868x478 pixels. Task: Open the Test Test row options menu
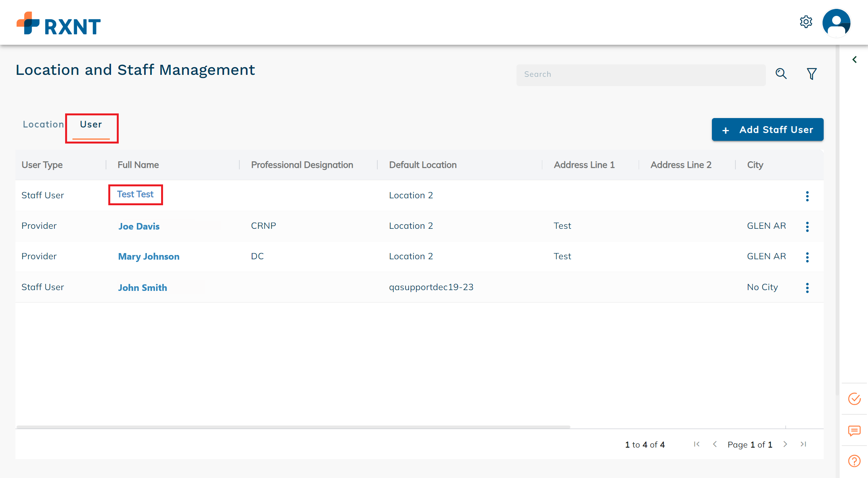coord(807,196)
